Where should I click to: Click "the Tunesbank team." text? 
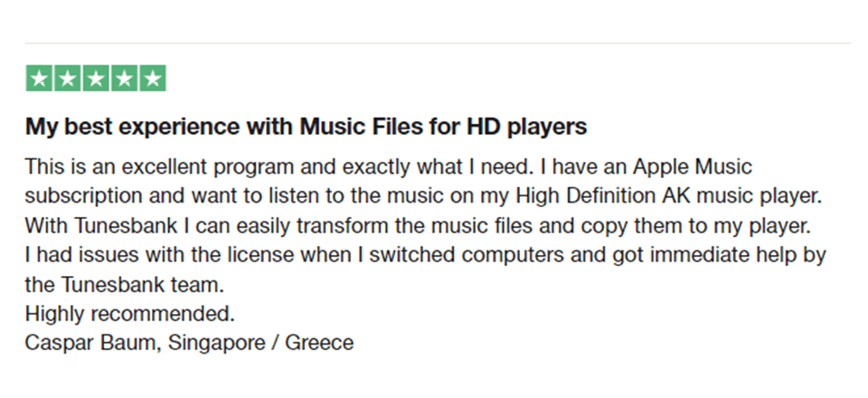124,285
